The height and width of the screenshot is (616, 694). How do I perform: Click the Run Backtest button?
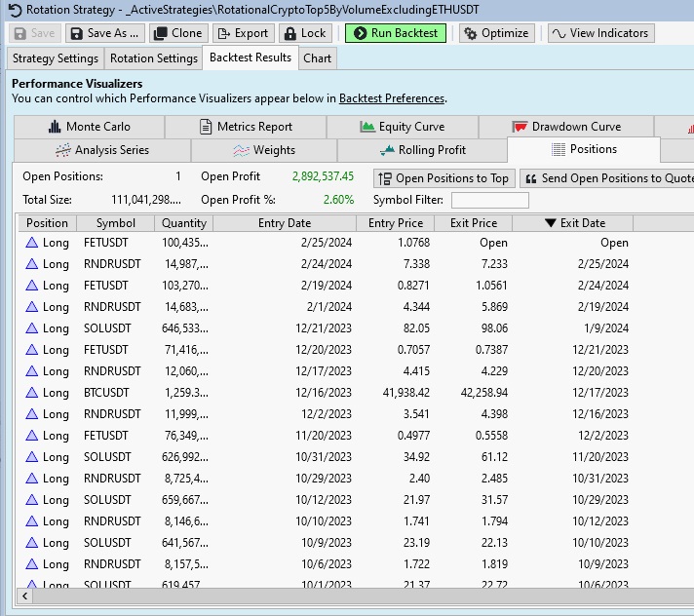pos(396,33)
